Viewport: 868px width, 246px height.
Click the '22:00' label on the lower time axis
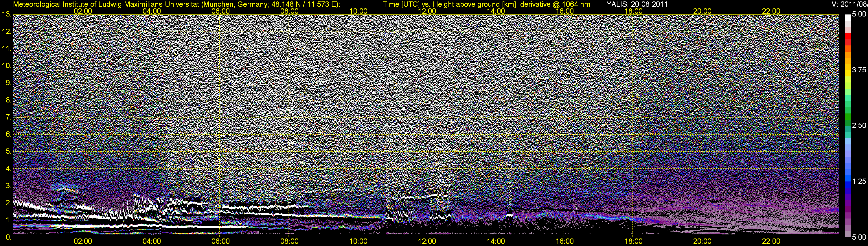(x=771, y=241)
